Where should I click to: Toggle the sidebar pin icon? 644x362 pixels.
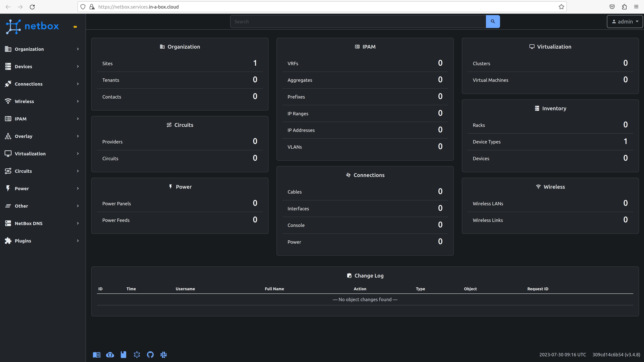click(75, 27)
